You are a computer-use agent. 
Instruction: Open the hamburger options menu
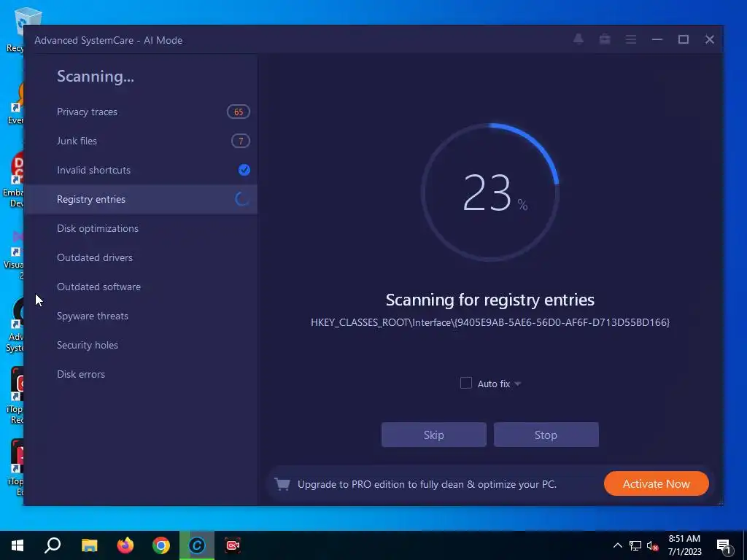point(631,39)
